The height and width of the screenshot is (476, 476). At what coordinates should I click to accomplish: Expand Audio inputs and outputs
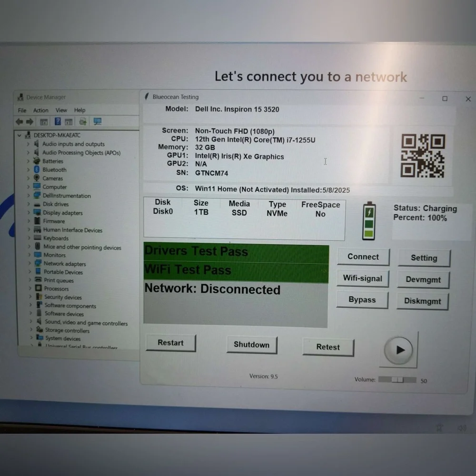(28, 144)
